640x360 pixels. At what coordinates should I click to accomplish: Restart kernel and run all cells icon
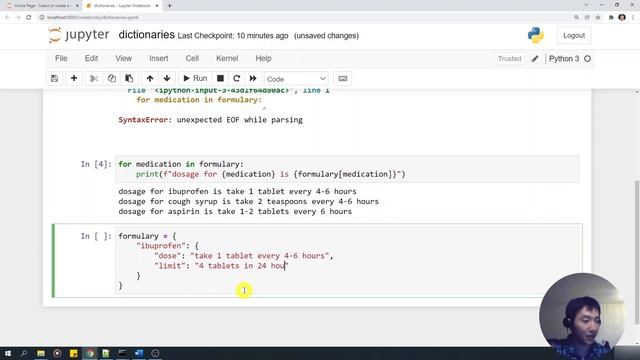point(253,78)
